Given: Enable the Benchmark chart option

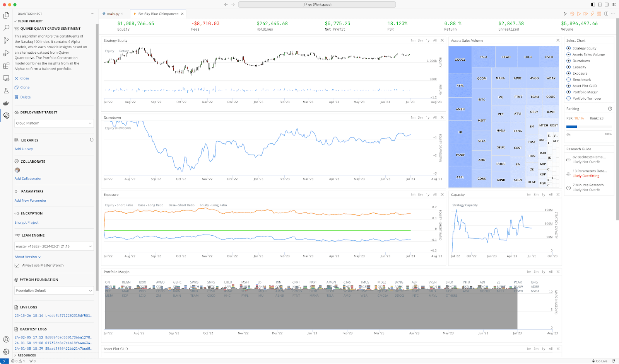Looking at the screenshot, I should pyautogui.click(x=569, y=80).
